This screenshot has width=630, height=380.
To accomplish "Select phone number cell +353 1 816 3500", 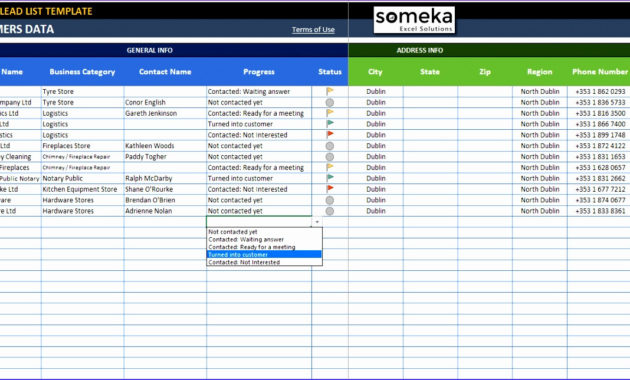I will pyautogui.click(x=599, y=113).
